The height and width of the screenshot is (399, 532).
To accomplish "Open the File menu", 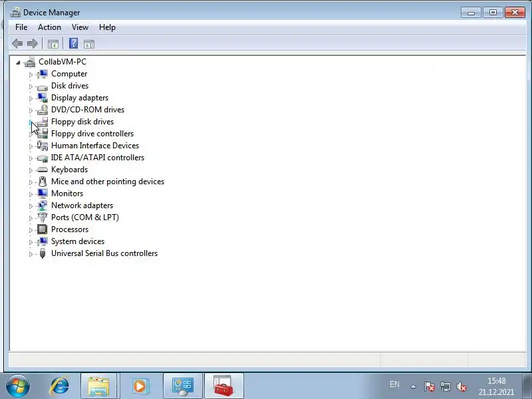I will click(x=21, y=27).
